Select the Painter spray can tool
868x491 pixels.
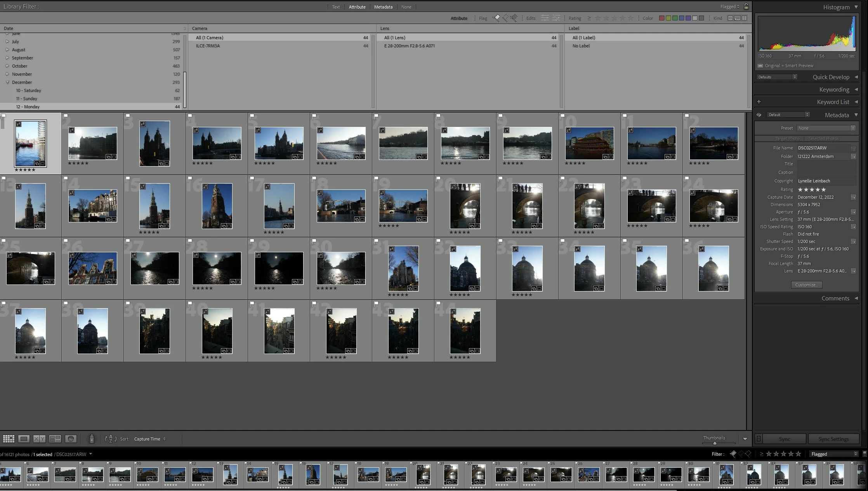[x=92, y=439]
